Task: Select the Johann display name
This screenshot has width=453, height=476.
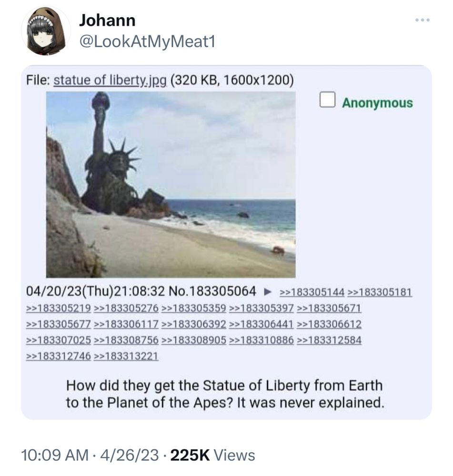Action: click(107, 20)
